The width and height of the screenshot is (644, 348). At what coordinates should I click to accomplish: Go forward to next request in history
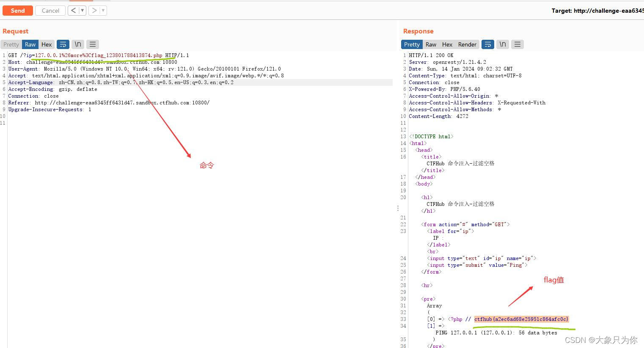point(94,11)
